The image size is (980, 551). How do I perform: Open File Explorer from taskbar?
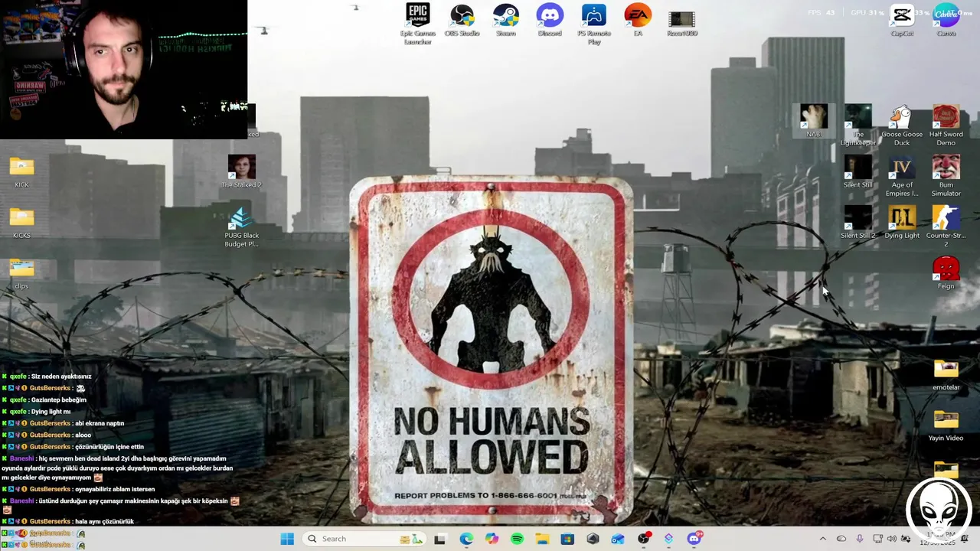click(x=542, y=539)
